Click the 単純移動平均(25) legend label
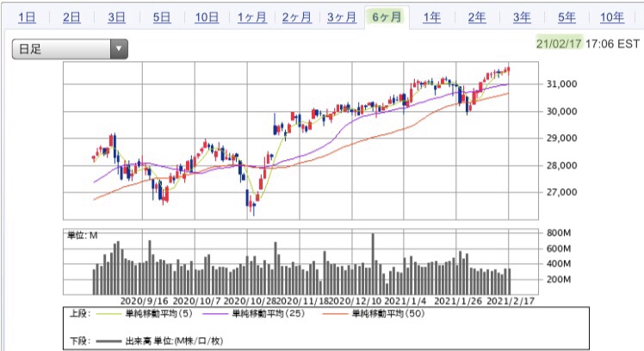 tap(269, 314)
